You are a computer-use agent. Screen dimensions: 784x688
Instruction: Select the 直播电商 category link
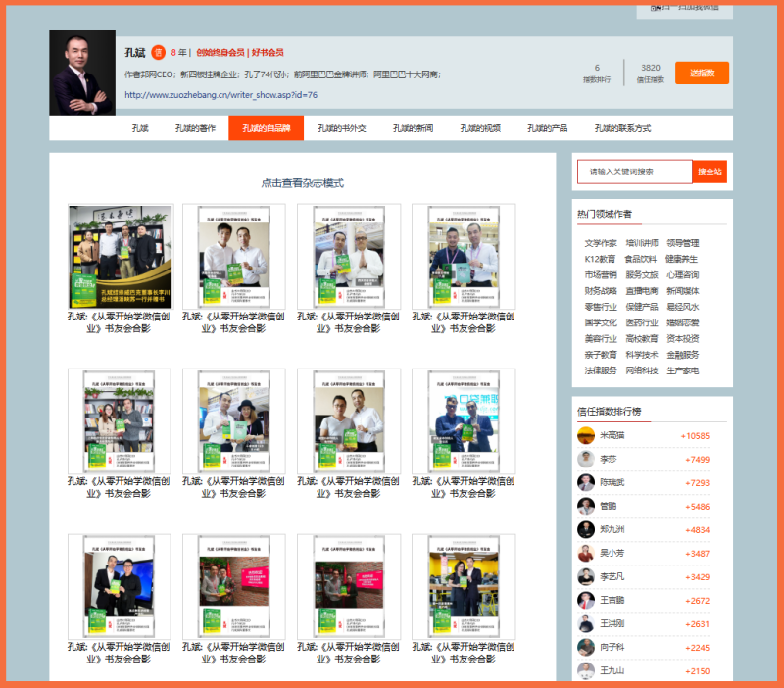(x=642, y=291)
